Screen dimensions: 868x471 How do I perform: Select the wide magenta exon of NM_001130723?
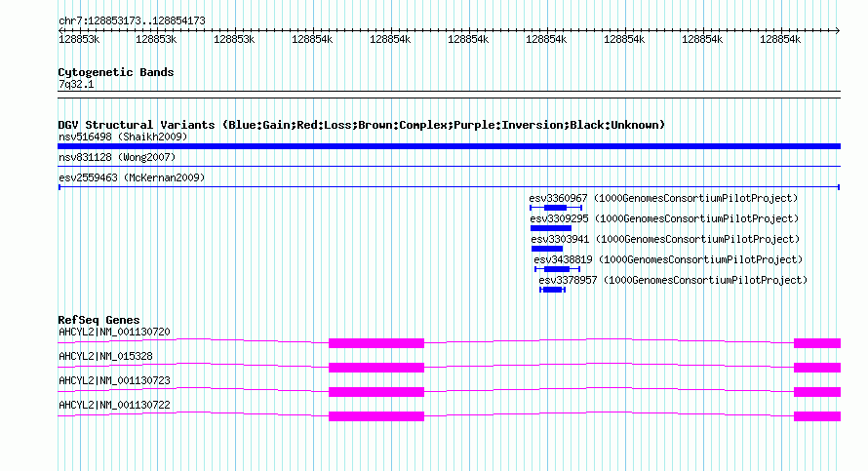376,392
